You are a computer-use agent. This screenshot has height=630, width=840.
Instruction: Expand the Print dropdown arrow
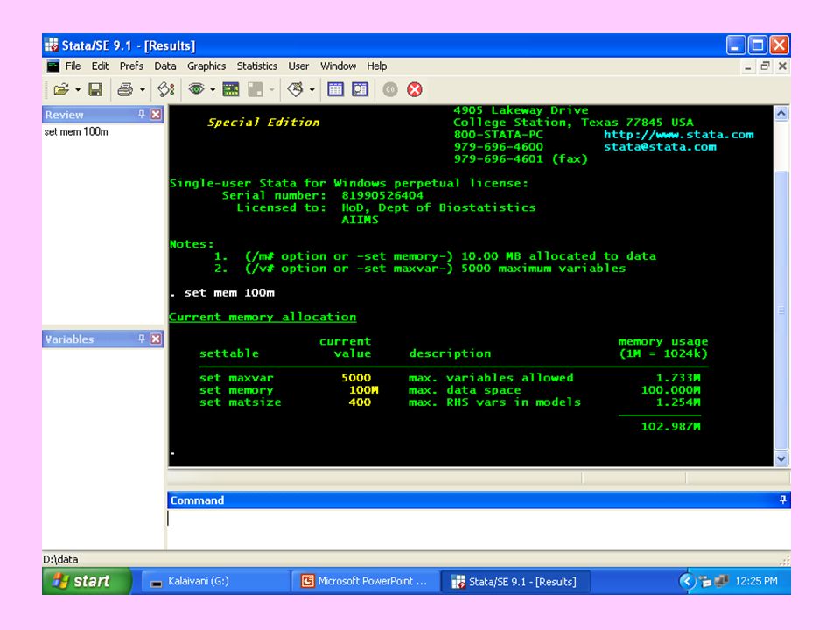[142, 90]
